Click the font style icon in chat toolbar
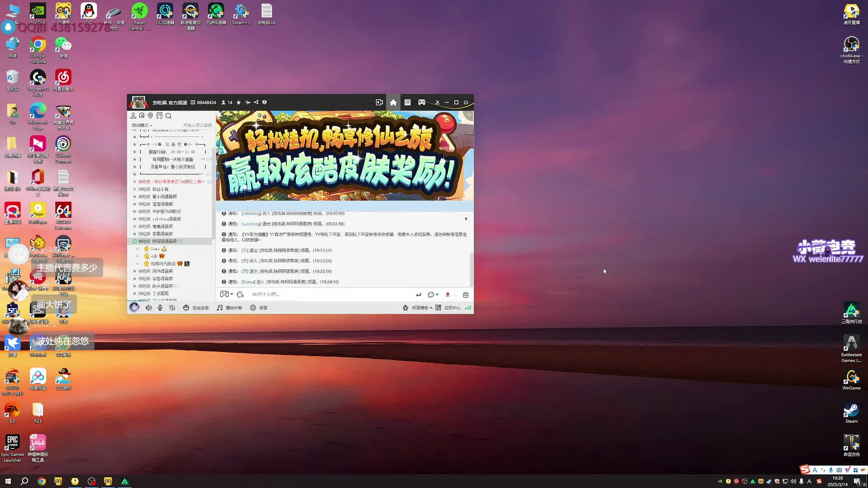Screen dimensions: 868x488 point(241,295)
